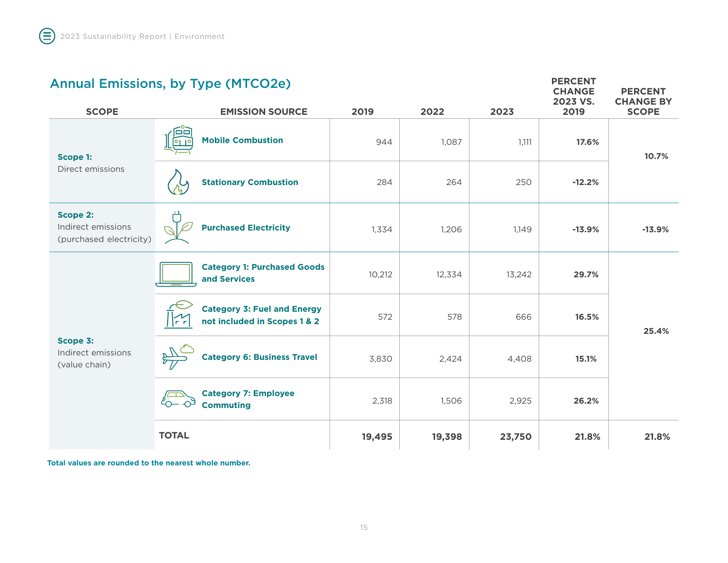728x563 pixels.
Task: Click the laptop icon for Purchased Goods
Action: click(176, 274)
